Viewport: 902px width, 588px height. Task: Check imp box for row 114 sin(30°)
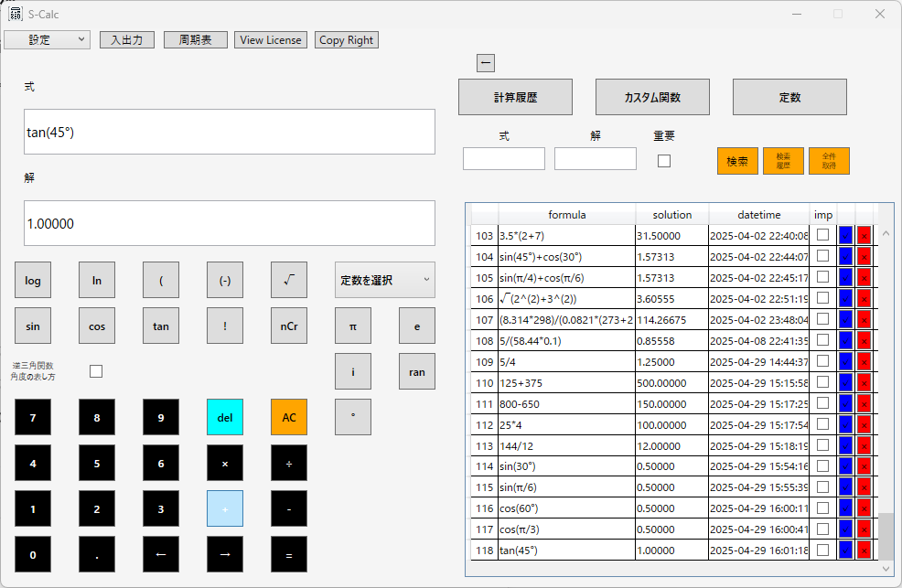pos(823,465)
